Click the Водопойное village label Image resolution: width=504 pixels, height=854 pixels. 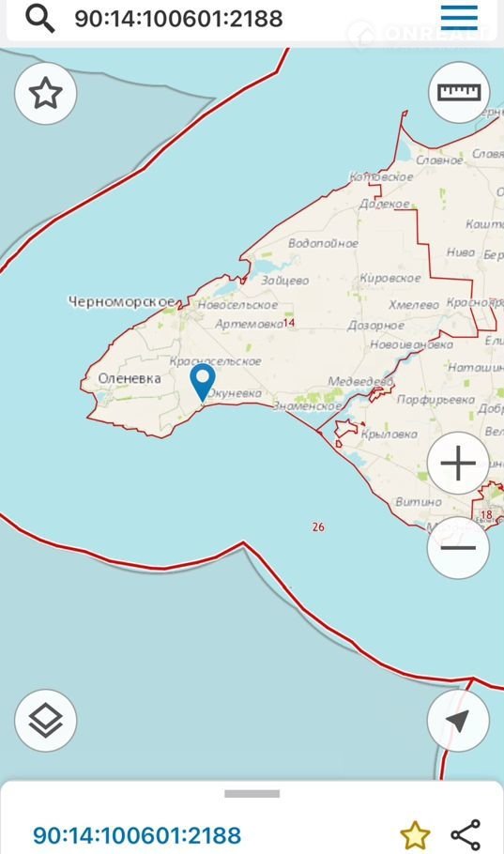click(323, 243)
